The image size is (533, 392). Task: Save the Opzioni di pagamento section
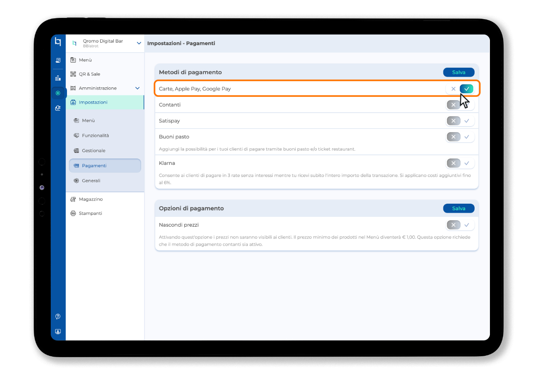coord(459,208)
